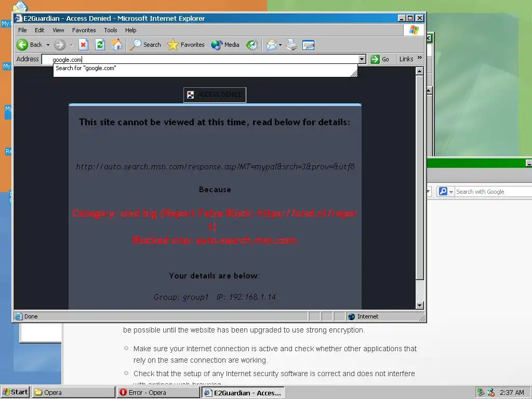Expand the Links toolbar chevron
This screenshot has width=532, height=399.
click(420, 58)
